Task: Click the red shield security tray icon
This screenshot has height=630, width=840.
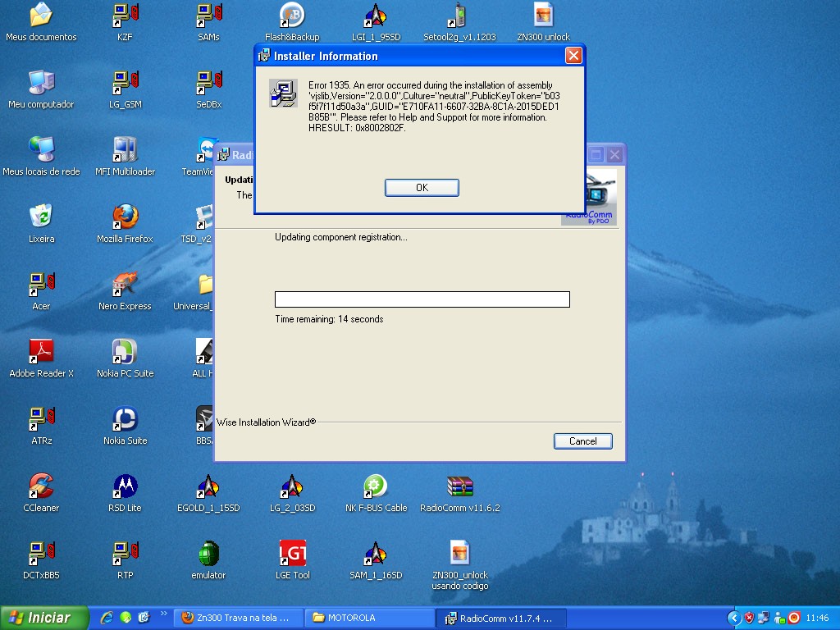Action: coord(749,618)
